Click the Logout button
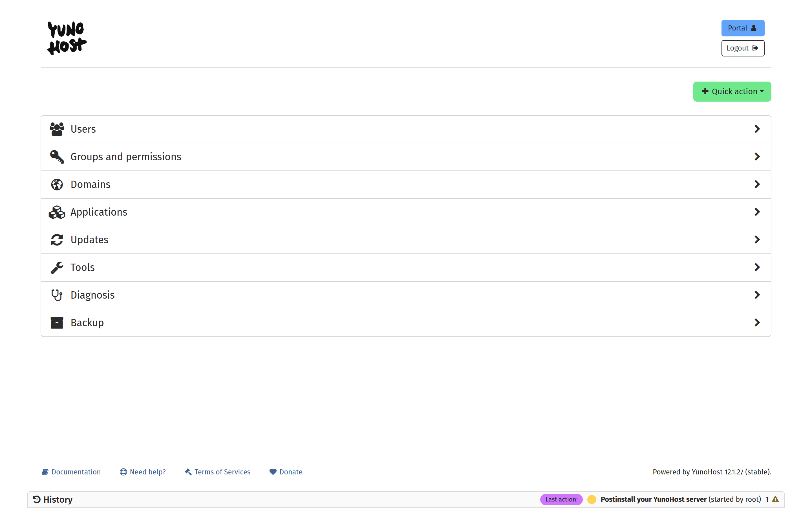 [743, 48]
